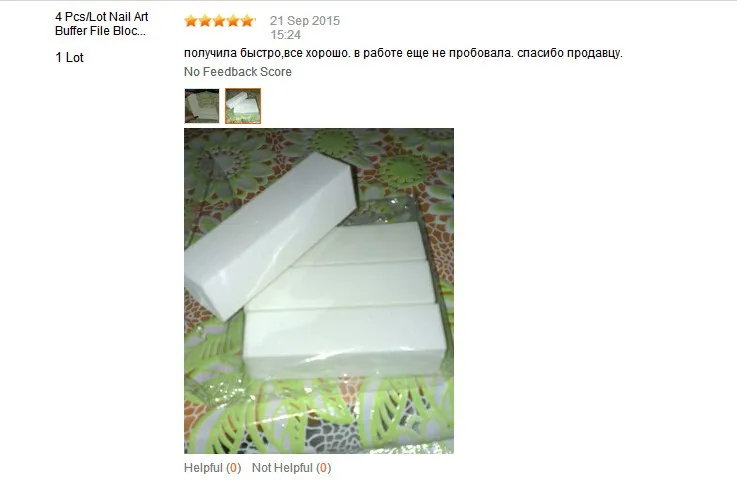Click the tilted white buffer block in photo
Image resolution: width=737 pixels, height=482 pixels.
pyautogui.click(x=270, y=236)
